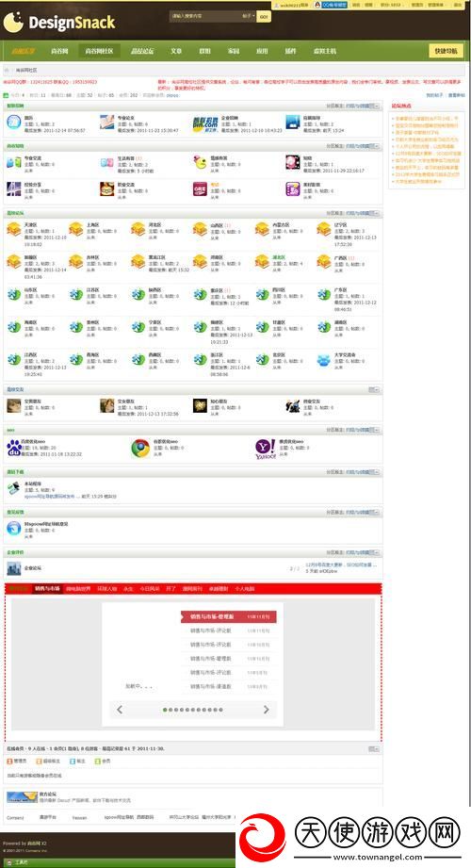The image size is (471, 868).
Task: Switch to the 销售与市场 red tab
Action: point(47,589)
